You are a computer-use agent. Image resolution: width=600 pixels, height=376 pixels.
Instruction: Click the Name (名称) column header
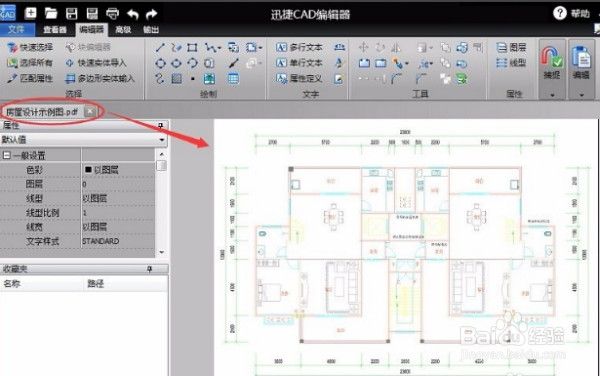point(41,283)
